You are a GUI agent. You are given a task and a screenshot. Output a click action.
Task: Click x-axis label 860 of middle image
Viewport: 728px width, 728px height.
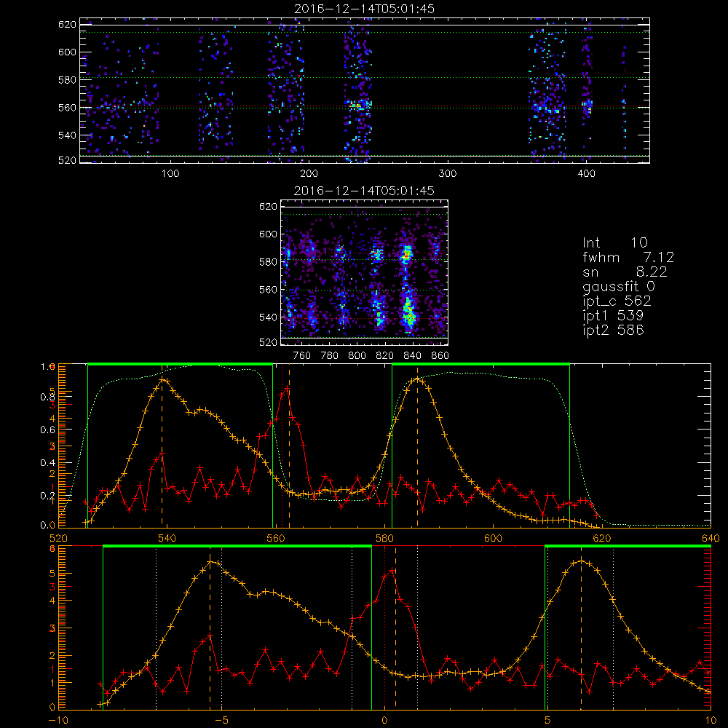(x=440, y=356)
